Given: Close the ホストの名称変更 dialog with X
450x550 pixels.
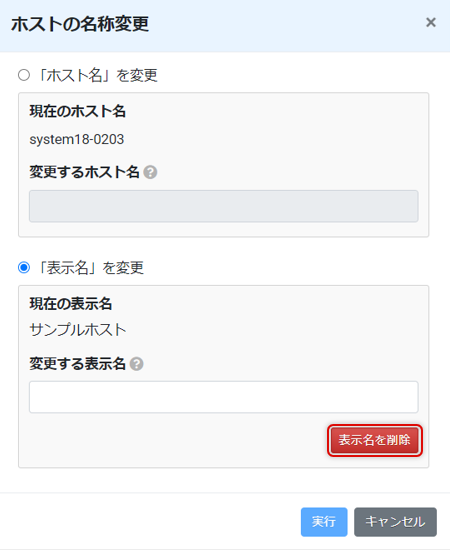Looking at the screenshot, I should pyautogui.click(x=431, y=23).
